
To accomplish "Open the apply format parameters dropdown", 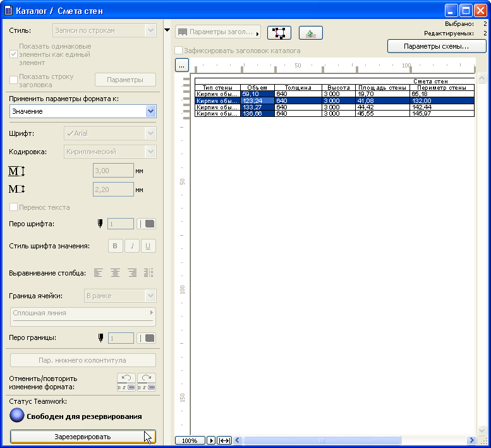I will click(x=83, y=111).
